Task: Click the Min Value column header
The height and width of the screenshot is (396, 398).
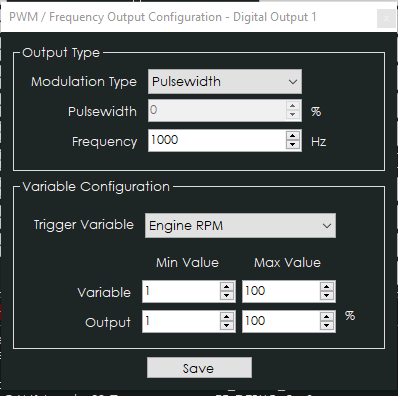Action: tap(187, 263)
